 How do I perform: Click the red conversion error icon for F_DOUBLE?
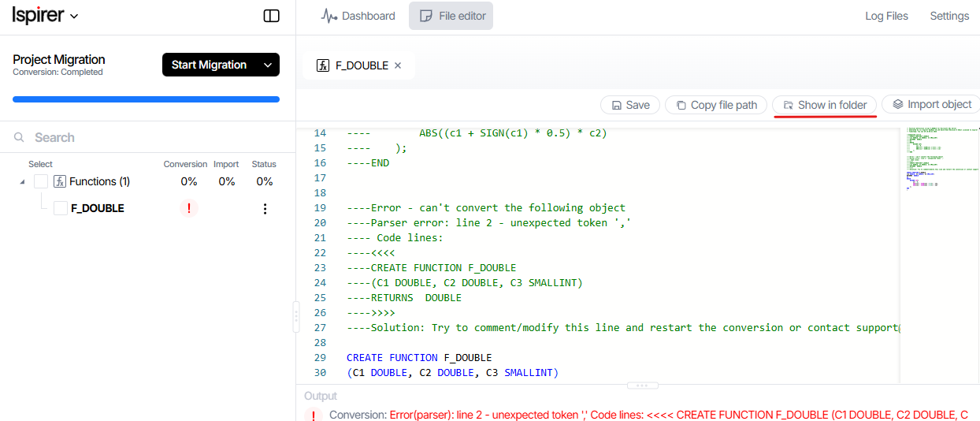(189, 209)
